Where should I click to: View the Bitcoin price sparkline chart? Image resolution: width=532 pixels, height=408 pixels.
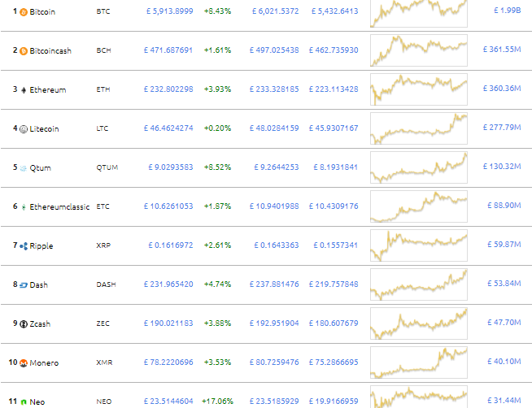point(419,11)
